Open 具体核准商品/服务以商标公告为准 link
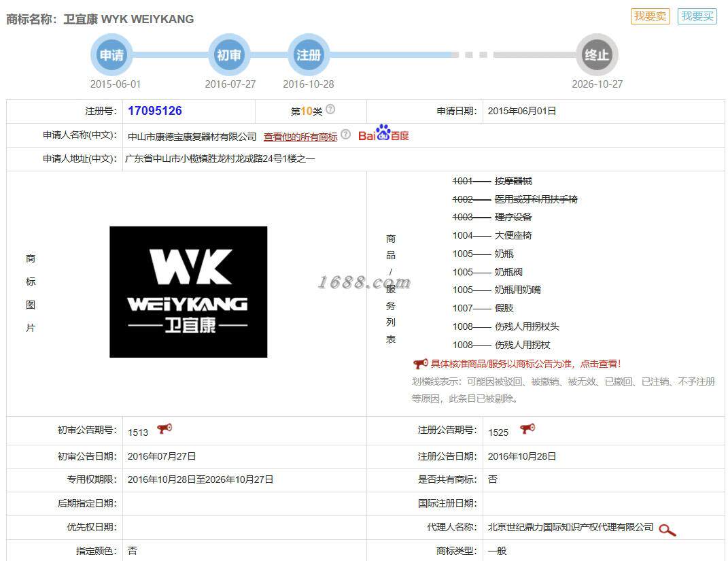 click(x=525, y=364)
